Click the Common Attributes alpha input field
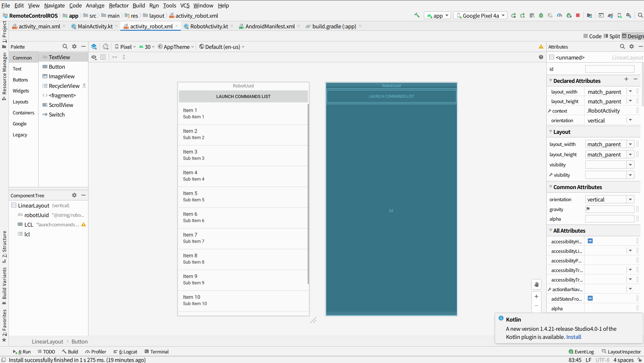This screenshot has height=363, width=644. click(610, 219)
